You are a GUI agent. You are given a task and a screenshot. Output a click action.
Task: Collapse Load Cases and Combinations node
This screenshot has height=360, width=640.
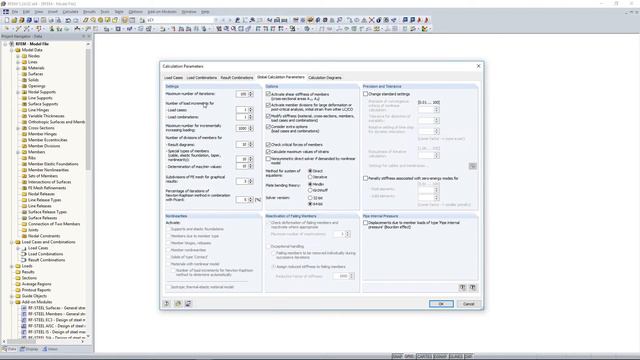click(x=12, y=242)
